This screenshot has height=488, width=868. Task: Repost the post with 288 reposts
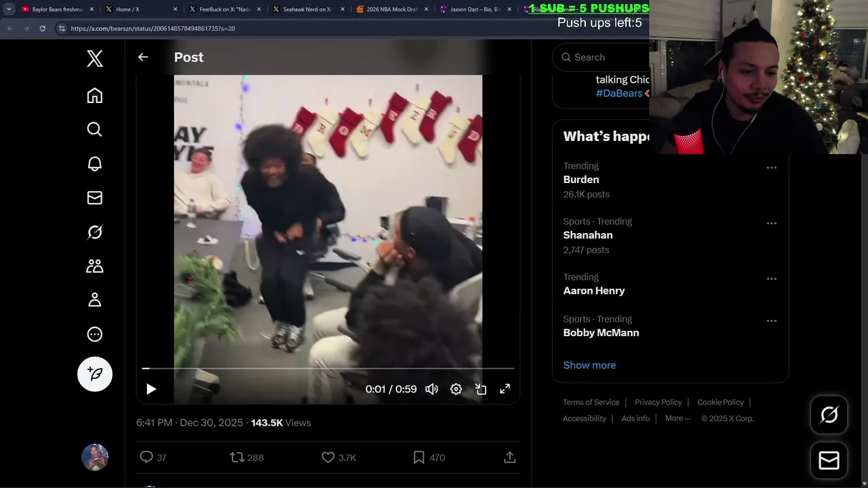click(x=247, y=457)
